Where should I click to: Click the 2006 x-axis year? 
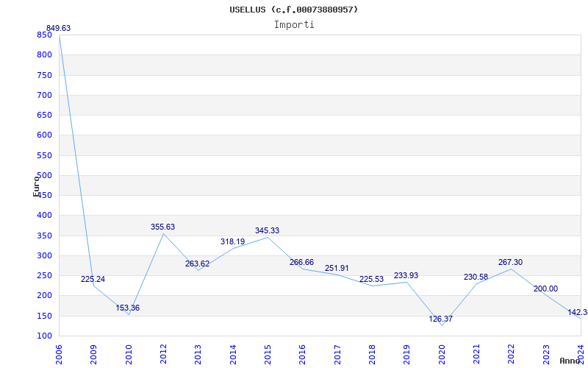point(59,355)
